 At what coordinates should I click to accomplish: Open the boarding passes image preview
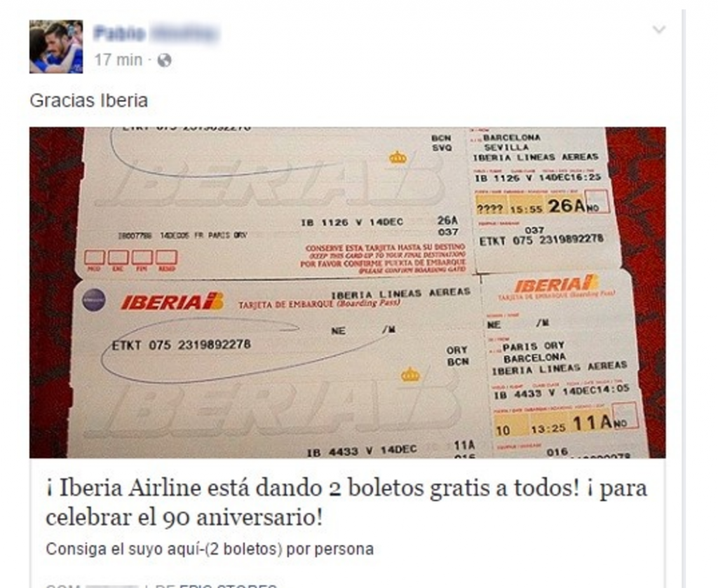coord(348,292)
